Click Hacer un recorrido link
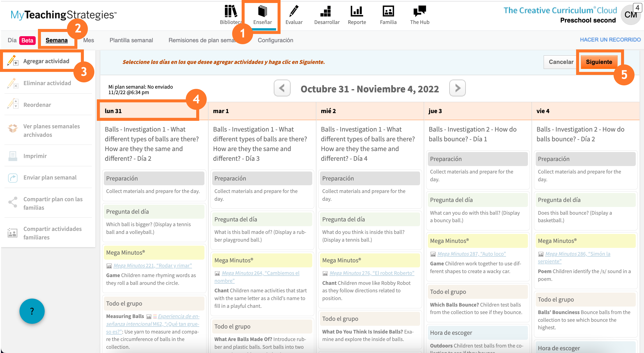The image size is (644, 353). point(610,40)
